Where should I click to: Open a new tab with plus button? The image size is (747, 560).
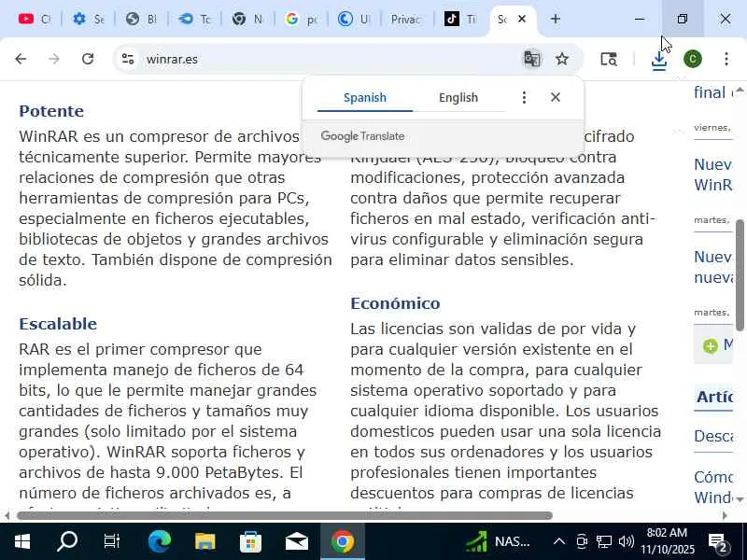555,19
